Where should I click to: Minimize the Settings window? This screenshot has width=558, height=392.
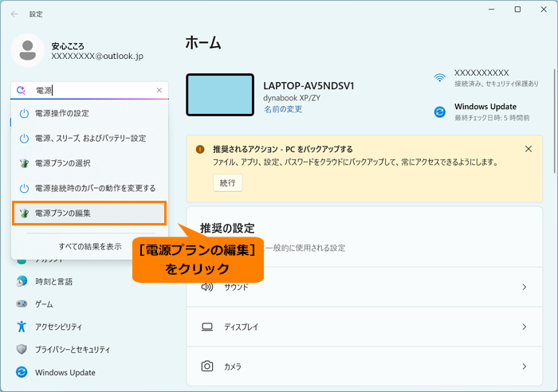coord(492,10)
